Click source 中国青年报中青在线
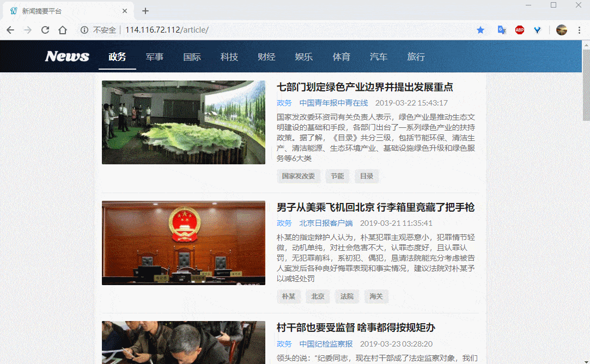The width and height of the screenshot is (590, 364). tap(334, 103)
